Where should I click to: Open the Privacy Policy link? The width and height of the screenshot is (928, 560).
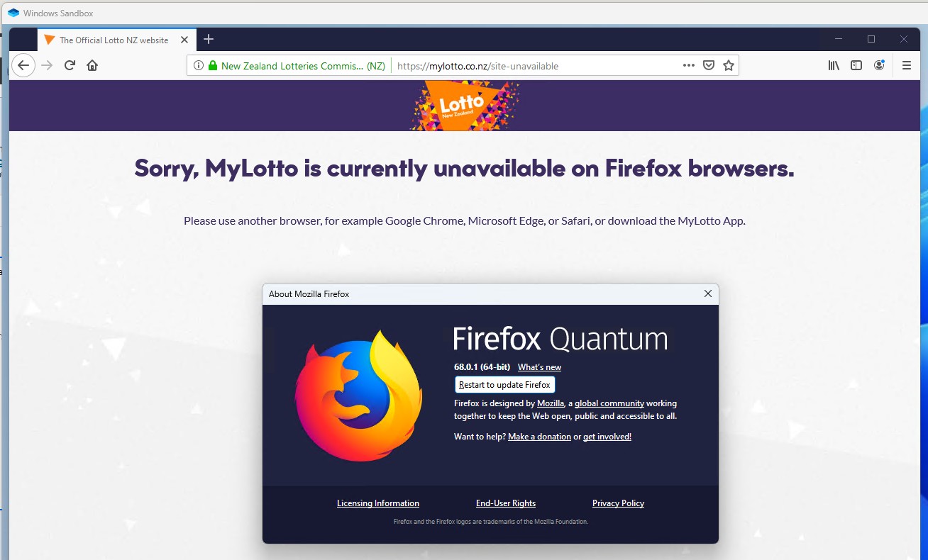click(618, 503)
